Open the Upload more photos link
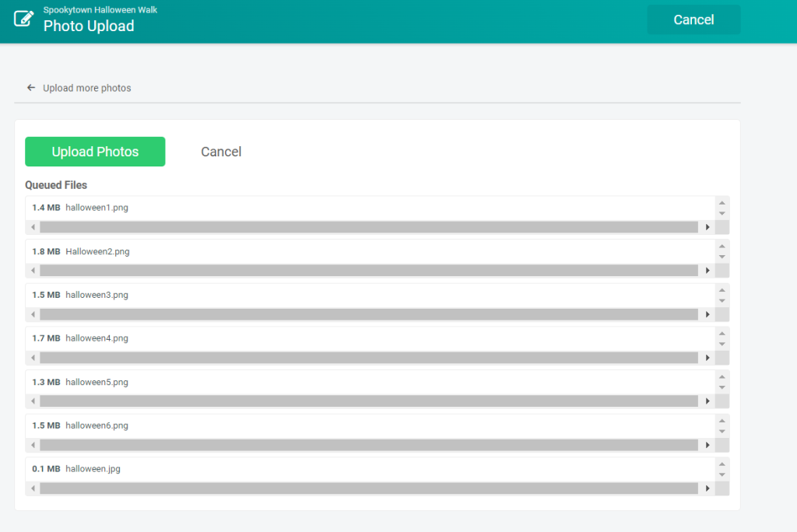The height and width of the screenshot is (532, 797). 87,88
